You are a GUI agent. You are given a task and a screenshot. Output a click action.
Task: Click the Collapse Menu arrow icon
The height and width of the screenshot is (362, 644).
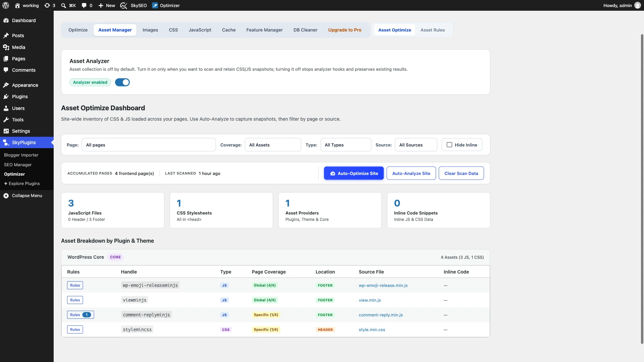click(x=6, y=196)
